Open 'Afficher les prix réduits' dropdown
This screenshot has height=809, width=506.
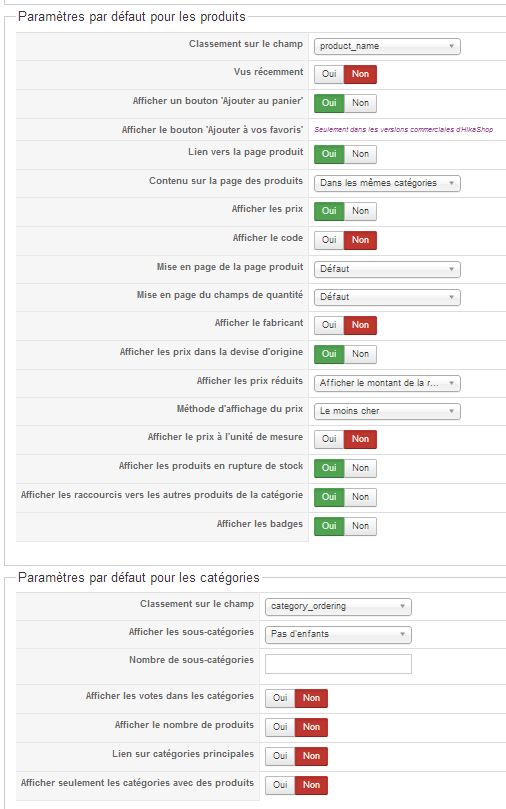tap(387, 383)
